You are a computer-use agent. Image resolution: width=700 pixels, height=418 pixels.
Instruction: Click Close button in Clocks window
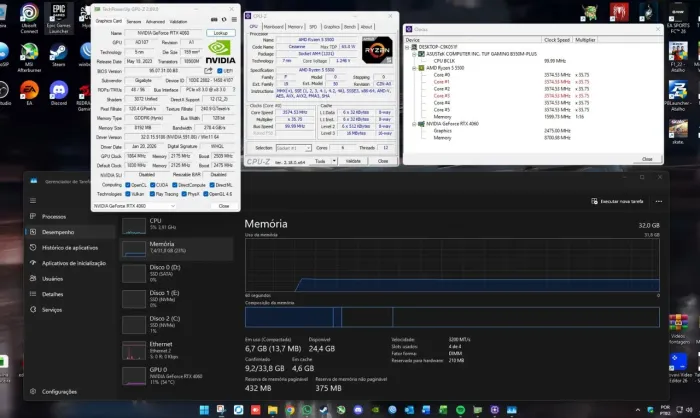point(647,159)
